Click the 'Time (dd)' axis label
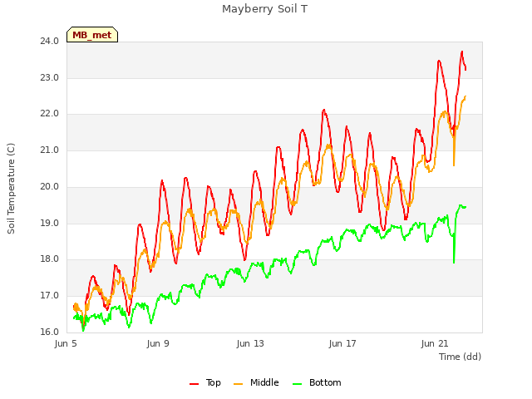532x399 pixels. [x=460, y=357]
